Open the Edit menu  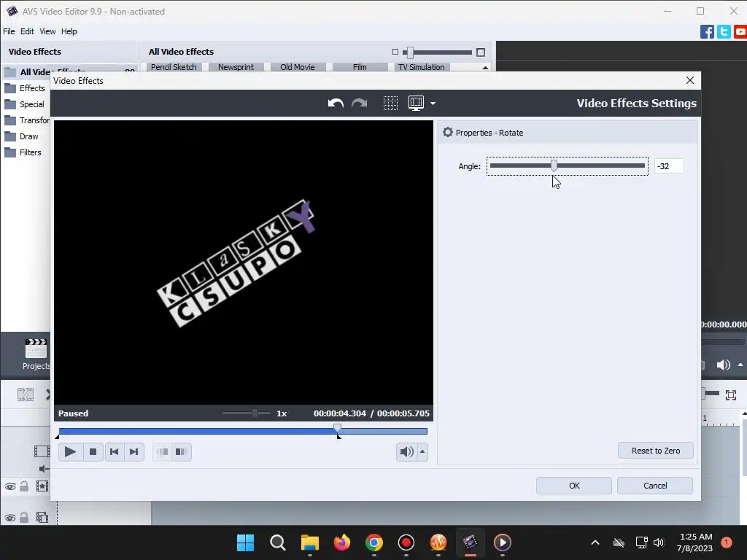tap(27, 31)
